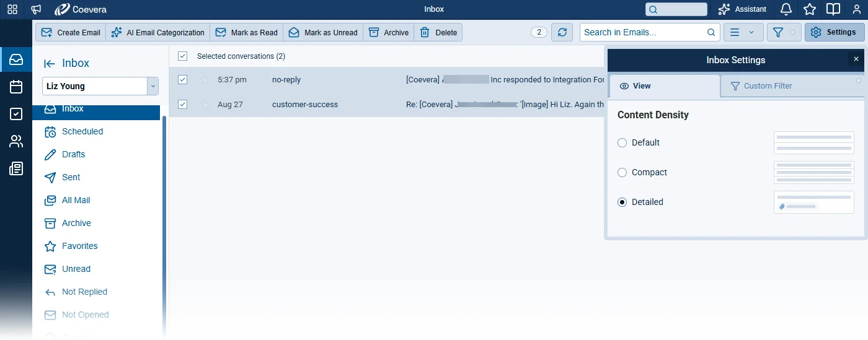Uncheck the customer-success email checkbox
868x340 pixels.
182,105
